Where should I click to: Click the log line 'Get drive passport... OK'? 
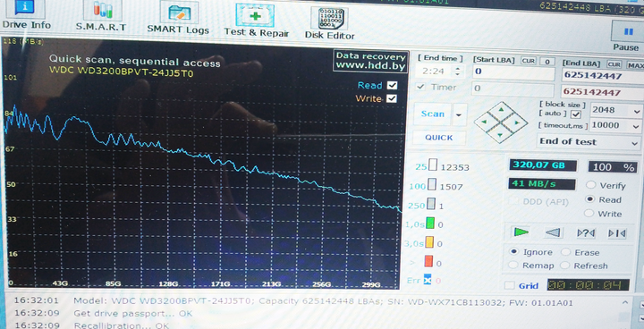pos(132,314)
